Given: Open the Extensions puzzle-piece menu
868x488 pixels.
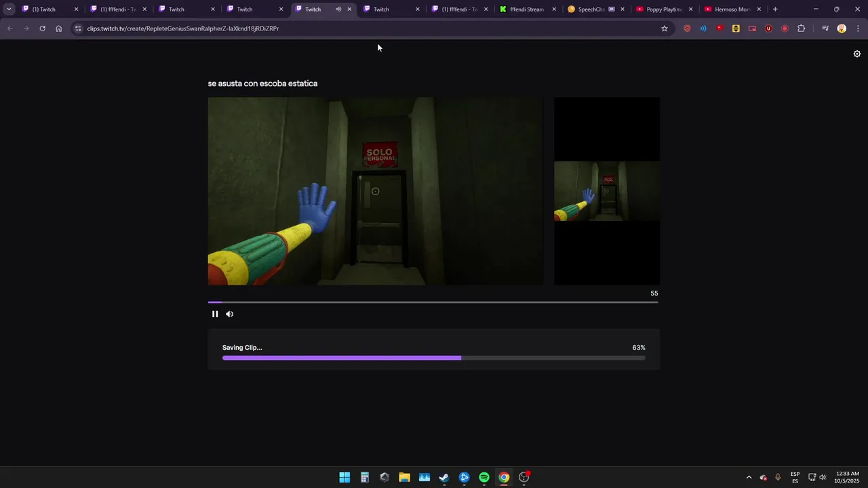Looking at the screenshot, I should tap(802, 28).
